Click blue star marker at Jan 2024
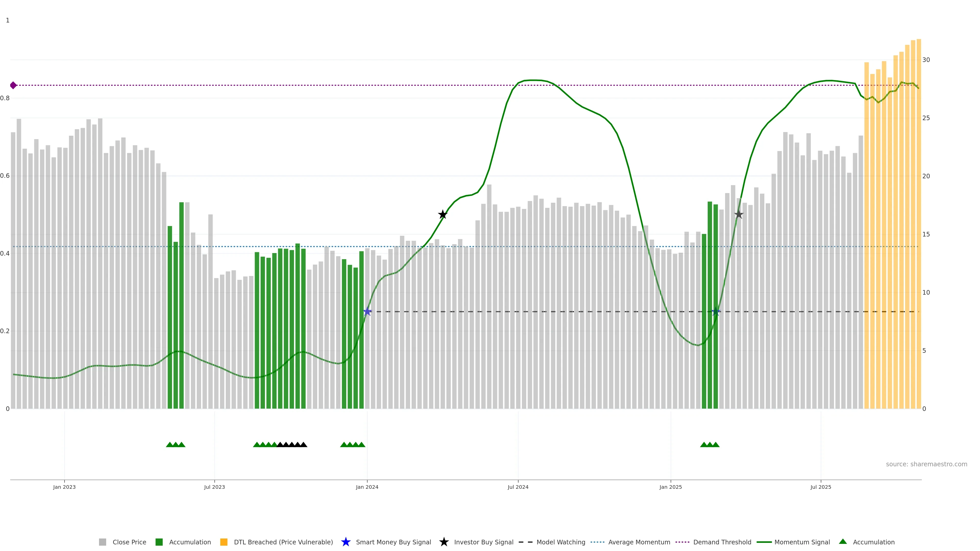Viewport: 980px width, 551px height. (x=367, y=312)
